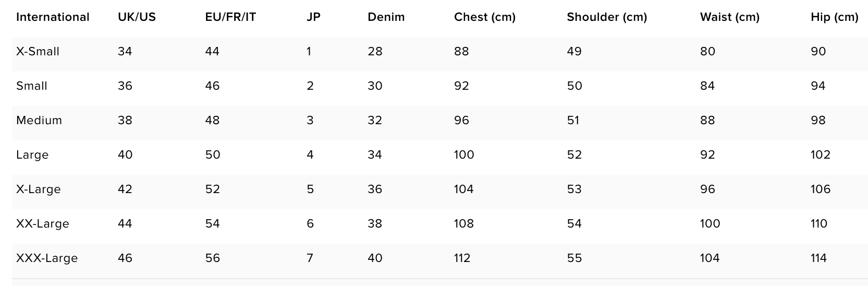This screenshot has height=286, width=868.
Task: Click the Large row label
Action: (32, 155)
